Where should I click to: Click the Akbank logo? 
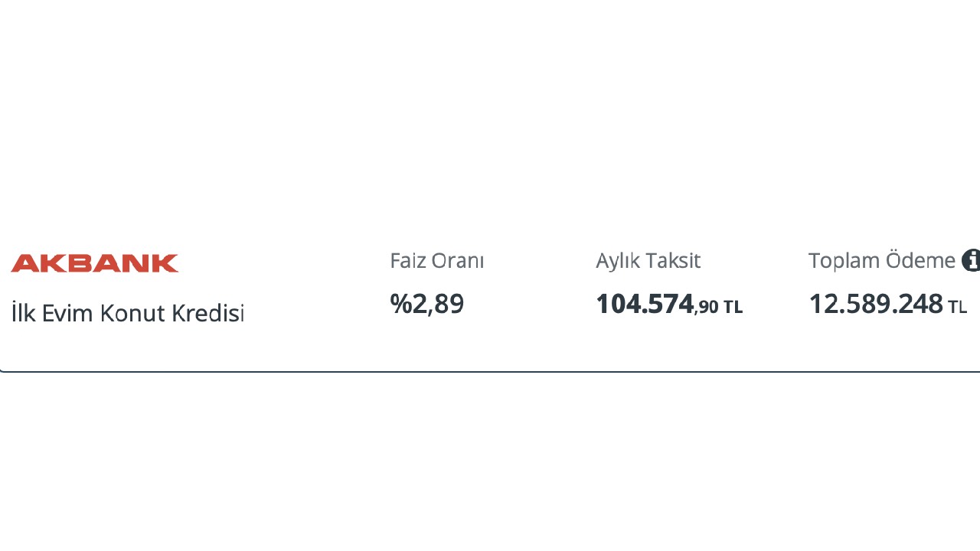point(95,263)
